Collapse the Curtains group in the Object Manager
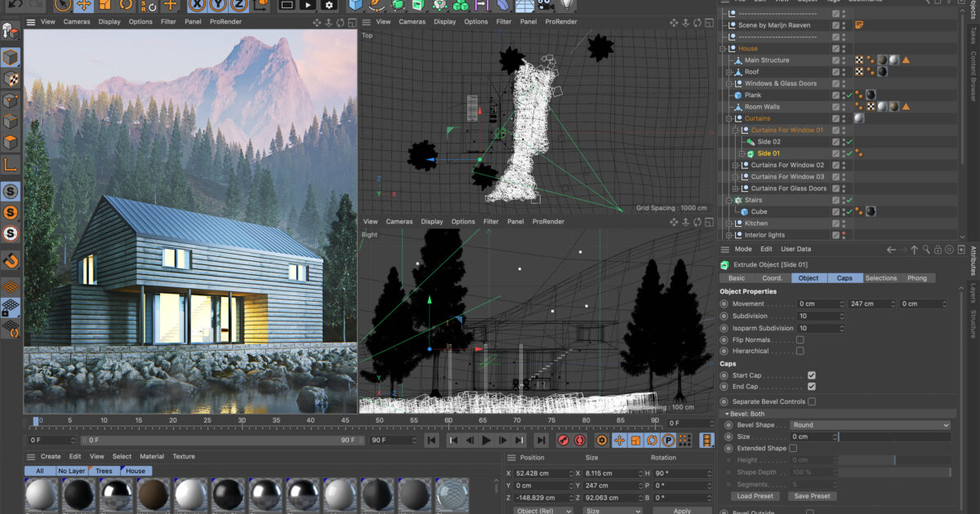Screen dimensions: 980x514 pos(728,119)
